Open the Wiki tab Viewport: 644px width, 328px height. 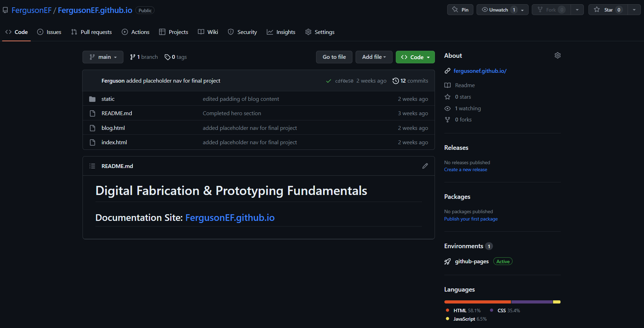pyautogui.click(x=208, y=32)
